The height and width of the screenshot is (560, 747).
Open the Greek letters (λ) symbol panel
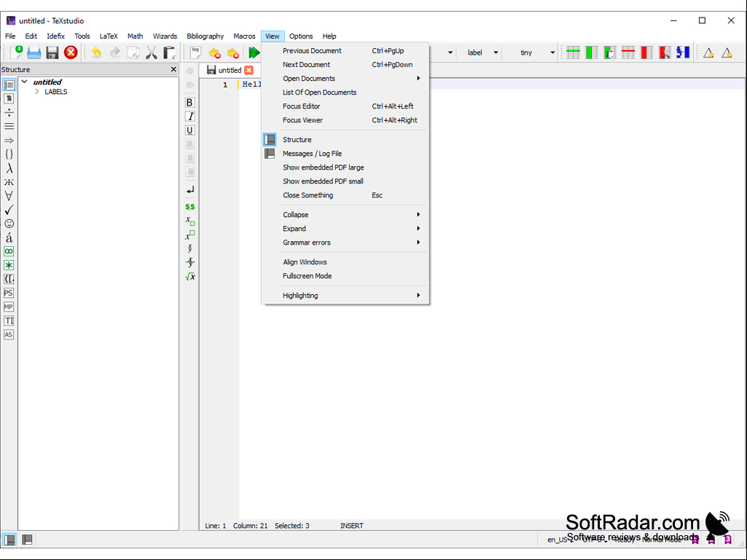point(9,168)
